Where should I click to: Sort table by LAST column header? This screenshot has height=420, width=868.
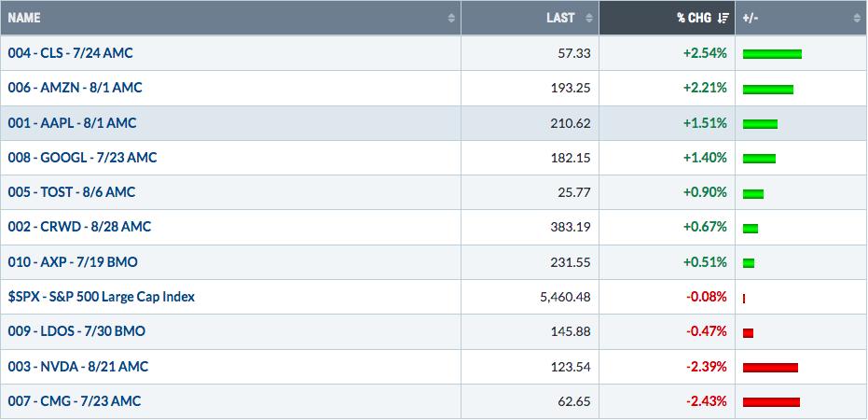530,18
